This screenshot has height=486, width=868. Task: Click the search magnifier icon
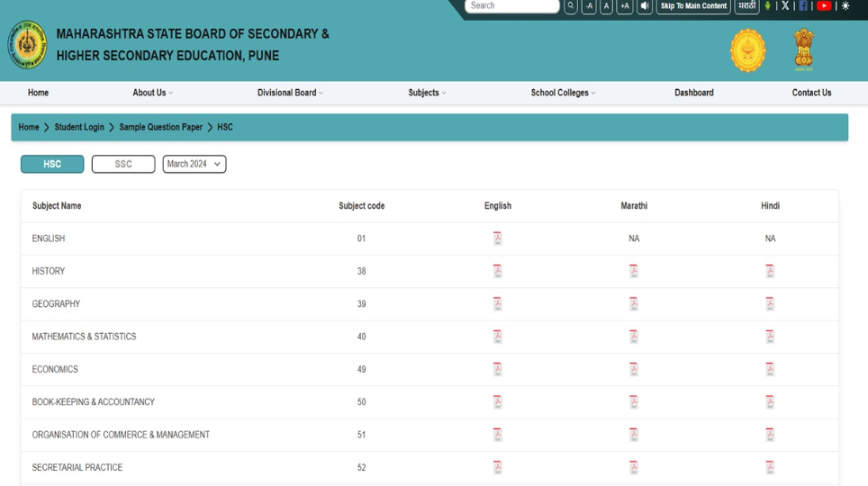tap(571, 6)
